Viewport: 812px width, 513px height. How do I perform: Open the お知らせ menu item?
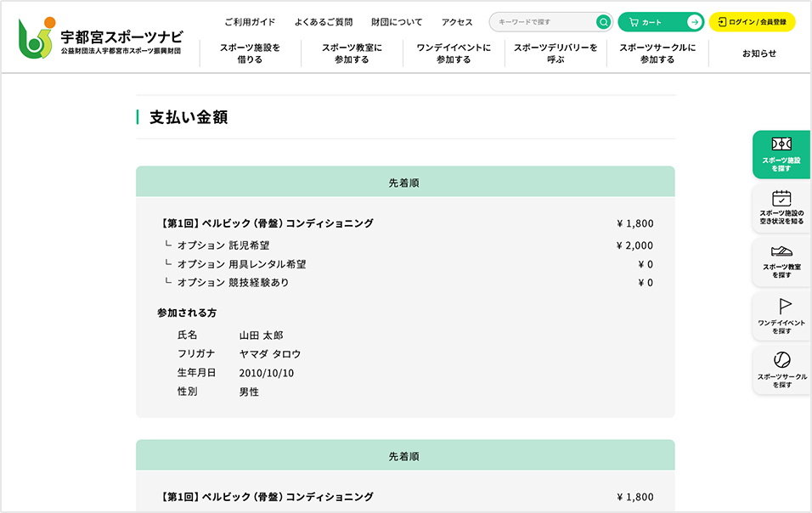click(x=758, y=54)
